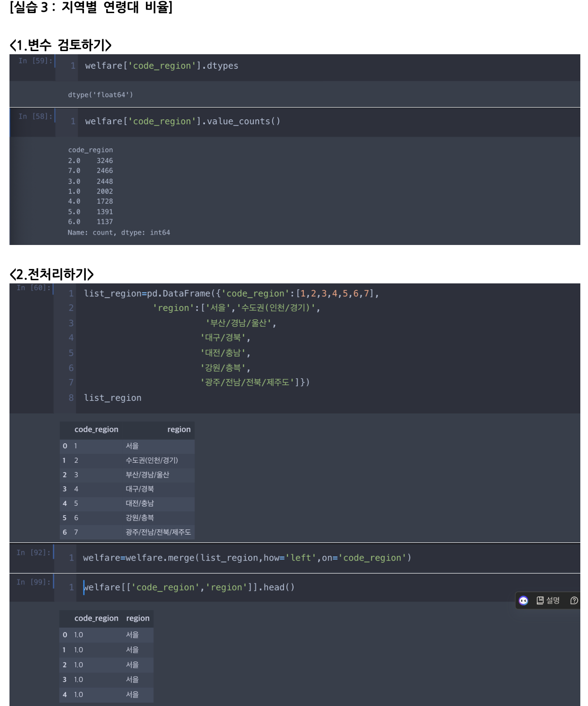The width and height of the screenshot is (588, 706).
Task: Click the region column header in list_region table
Action: pos(179,429)
